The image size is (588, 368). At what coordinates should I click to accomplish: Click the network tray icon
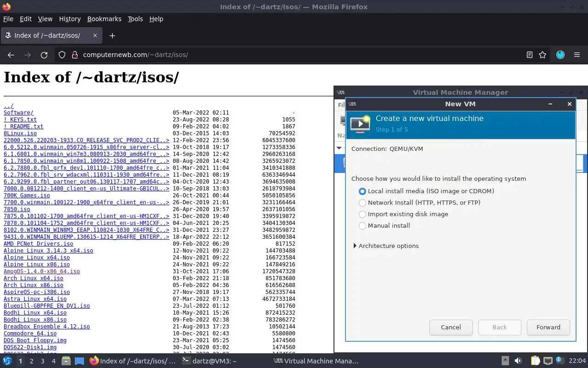tap(548, 361)
